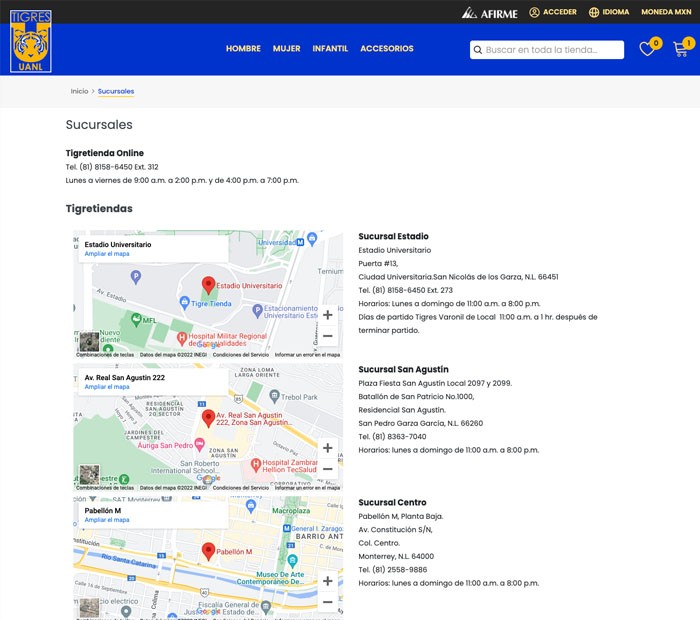Switch San Agustín map to satellite thumbnail

pos(89,474)
